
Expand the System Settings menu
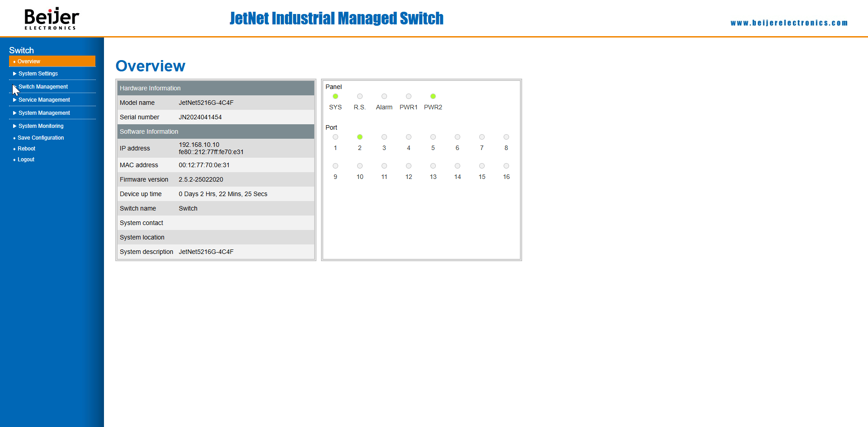tap(38, 74)
